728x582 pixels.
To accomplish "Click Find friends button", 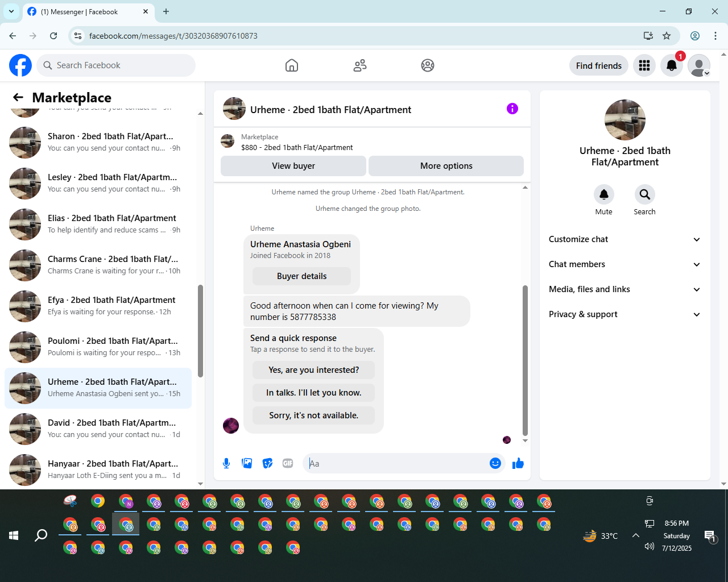I will coord(599,65).
